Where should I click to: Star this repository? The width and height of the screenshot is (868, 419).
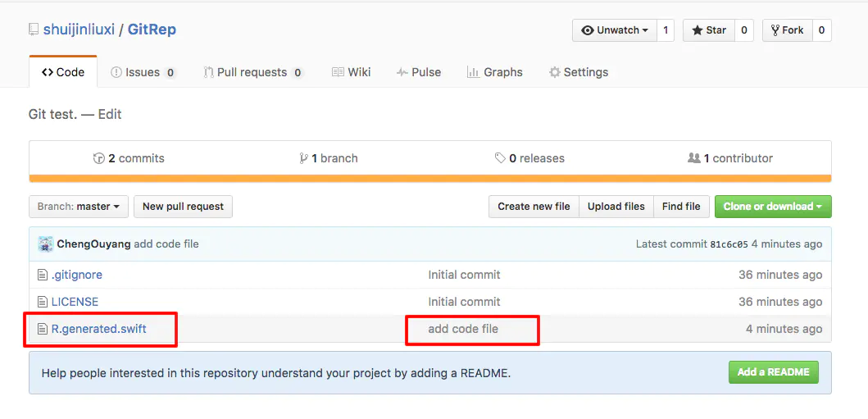tap(708, 30)
